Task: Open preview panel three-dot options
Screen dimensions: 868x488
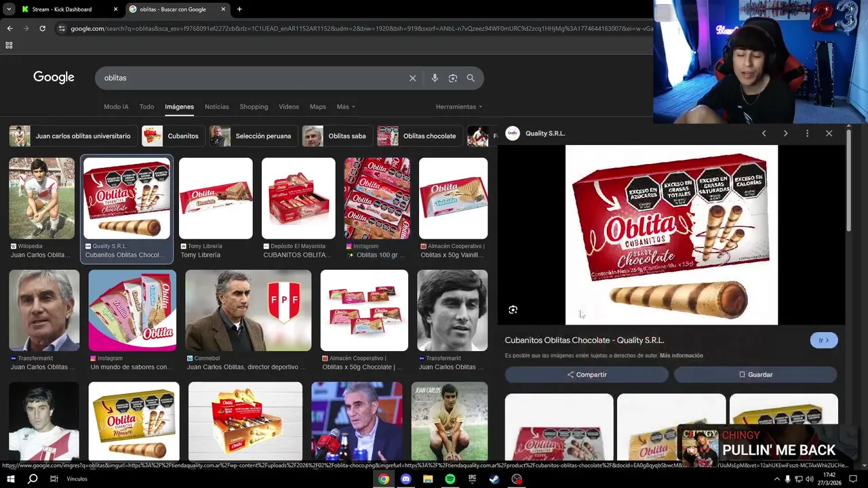Action: 807,134
